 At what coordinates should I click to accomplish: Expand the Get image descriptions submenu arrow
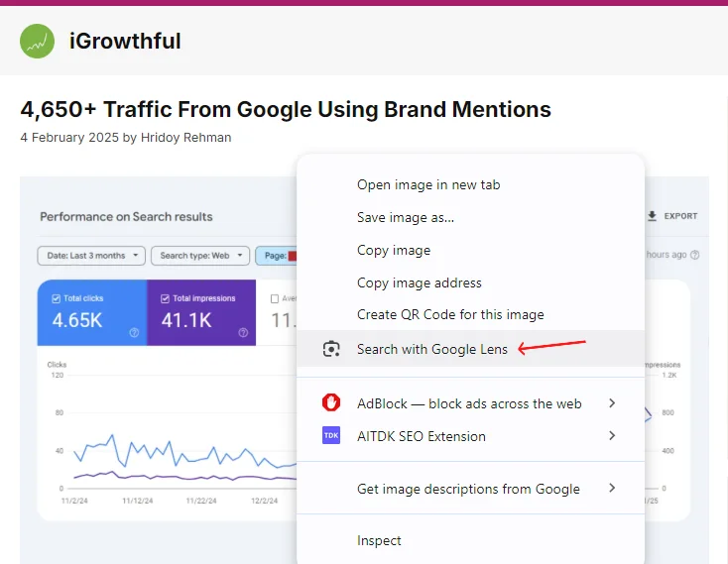point(612,488)
